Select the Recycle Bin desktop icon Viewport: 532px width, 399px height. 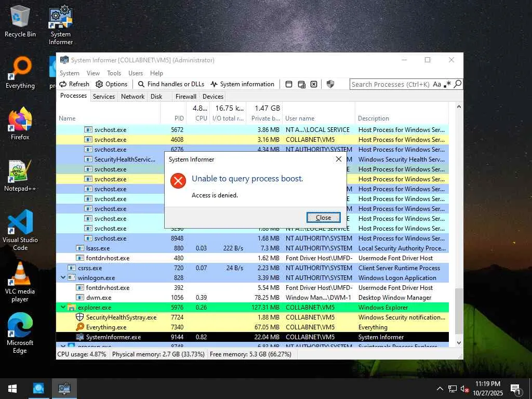coord(20,21)
